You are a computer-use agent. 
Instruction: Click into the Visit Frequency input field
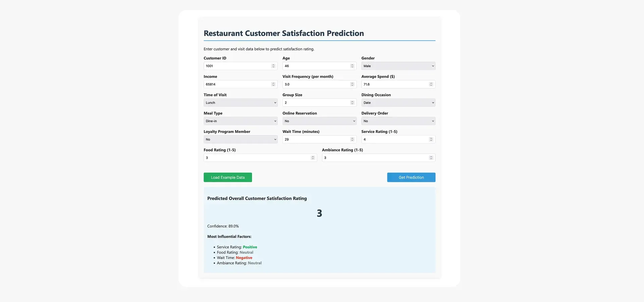315,84
